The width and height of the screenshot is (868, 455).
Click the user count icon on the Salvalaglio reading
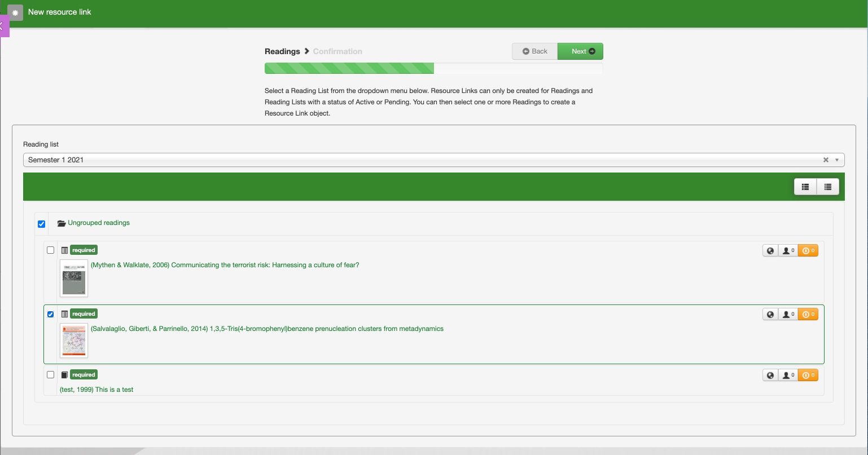(788, 315)
